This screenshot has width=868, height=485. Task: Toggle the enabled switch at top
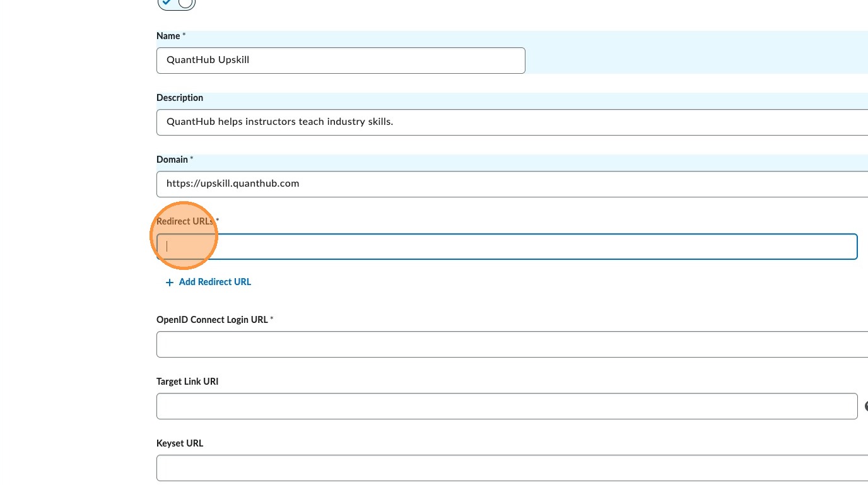click(x=176, y=4)
